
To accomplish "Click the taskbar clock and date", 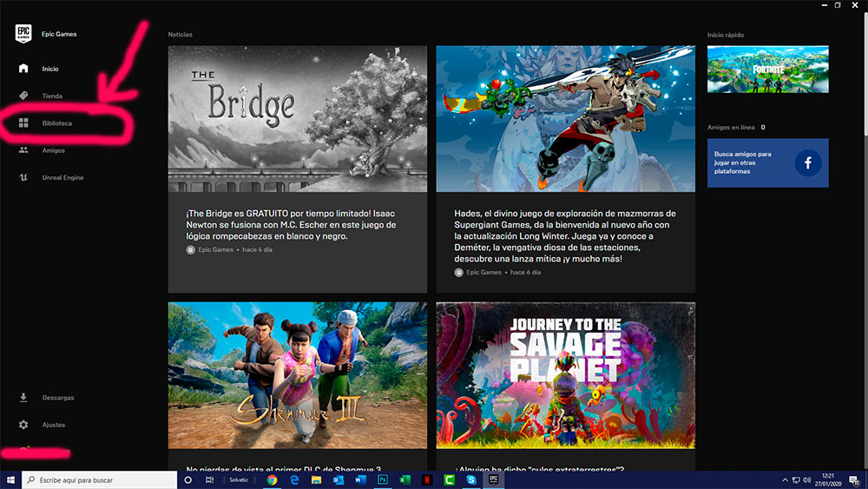I will tap(828, 479).
